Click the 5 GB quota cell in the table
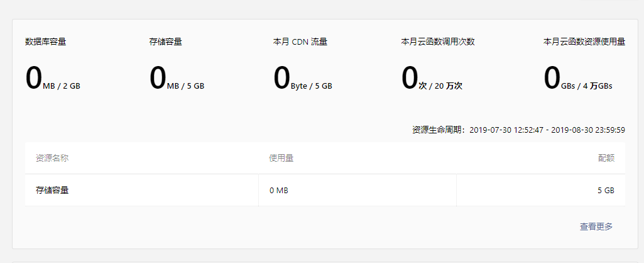This screenshot has width=644, height=263. [606, 190]
